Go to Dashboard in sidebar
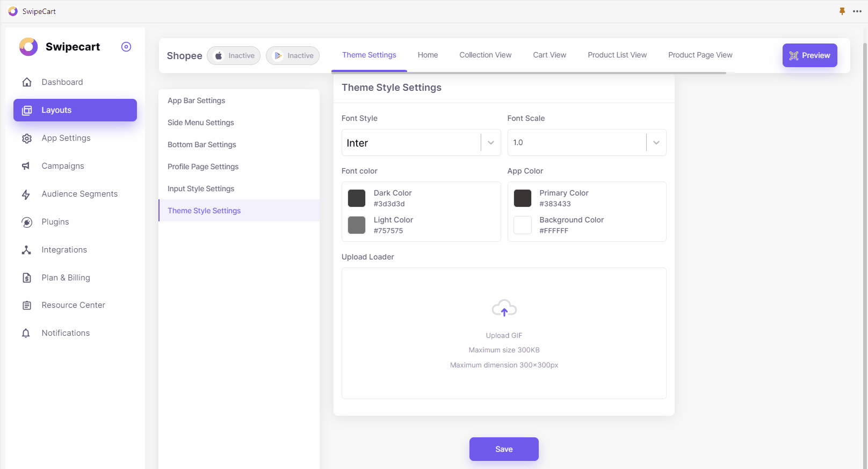This screenshot has height=469, width=868. click(75, 82)
